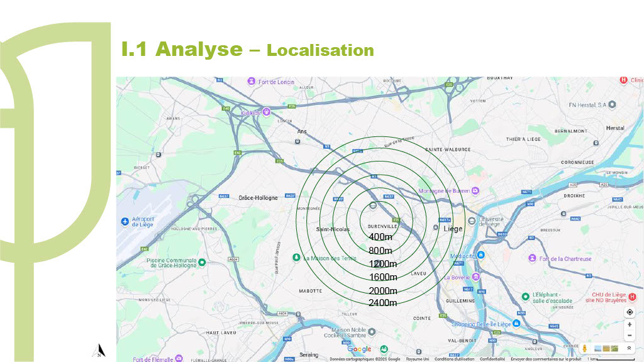
Task: Click the Grâce-Hollogne town label
Action: click(x=258, y=198)
